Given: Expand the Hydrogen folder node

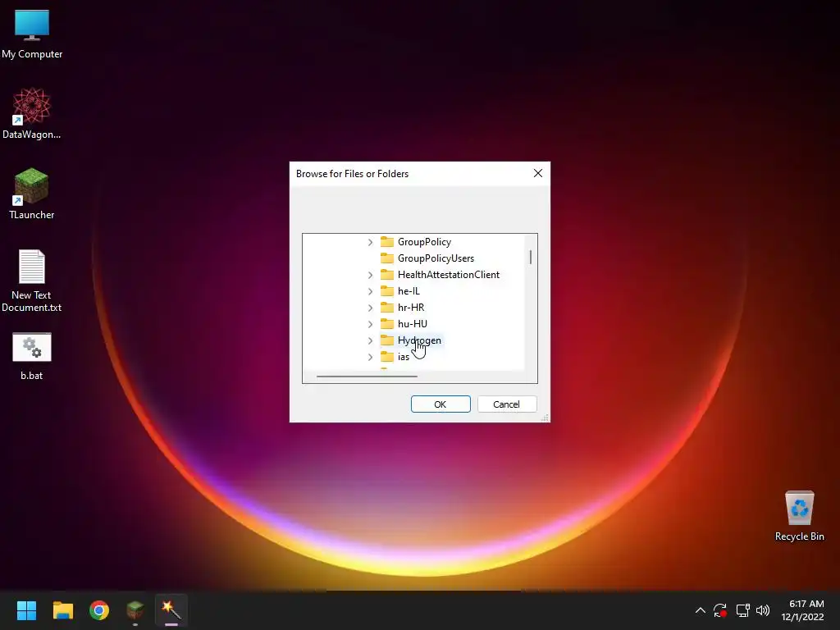Looking at the screenshot, I should pos(370,340).
